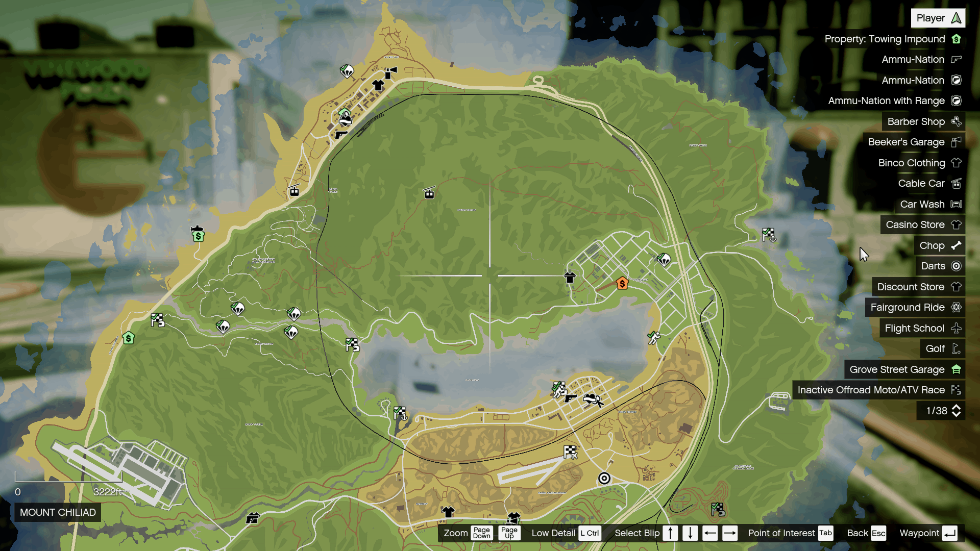Click checkered flag blip near Sandy Shores airfield
Image resolution: width=980 pixels, height=551 pixels.
(x=571, y=452)
